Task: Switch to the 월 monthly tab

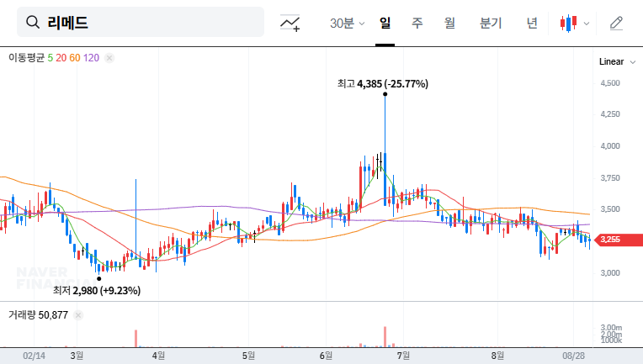Action: (449, 23)
